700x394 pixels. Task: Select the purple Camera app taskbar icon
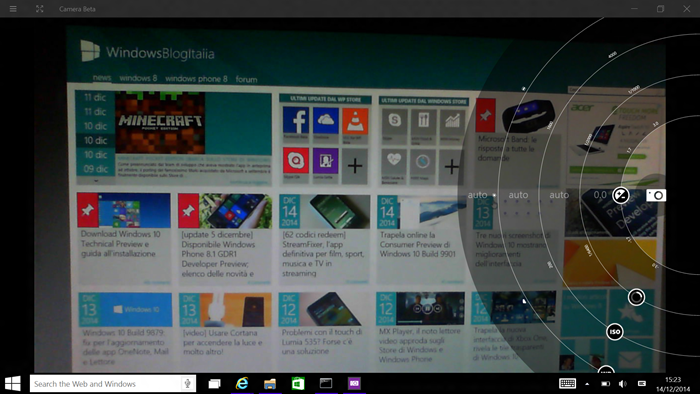pyautogui.click(x=354, y=383)
